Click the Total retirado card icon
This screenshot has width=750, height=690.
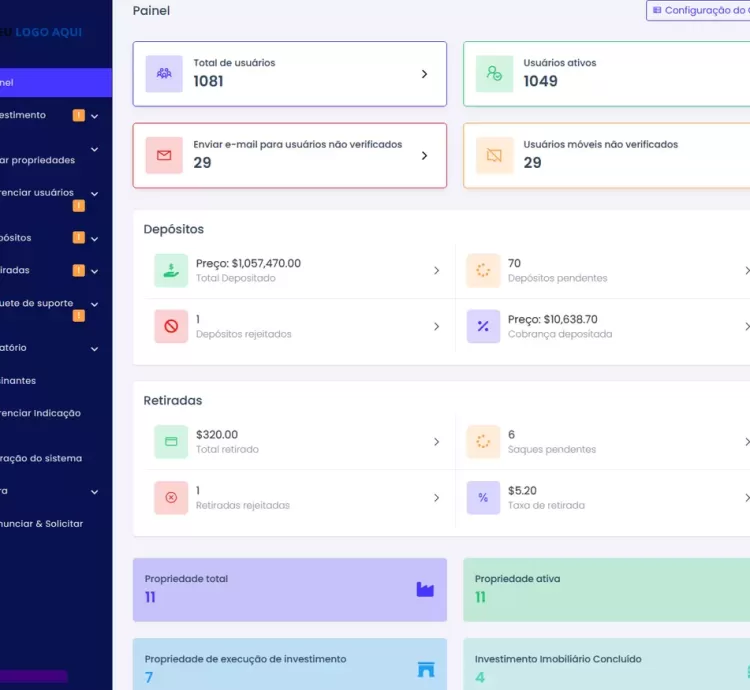tap(171, 441)
